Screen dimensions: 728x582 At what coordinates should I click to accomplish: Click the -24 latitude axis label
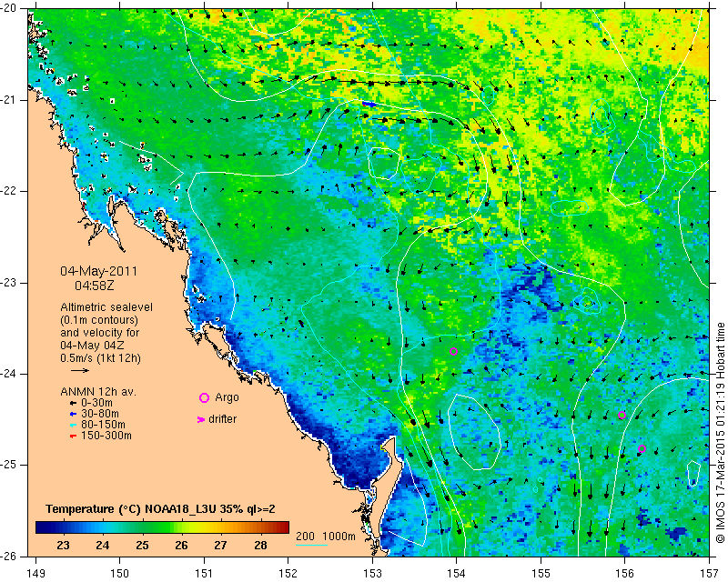(x=8, y=374)
